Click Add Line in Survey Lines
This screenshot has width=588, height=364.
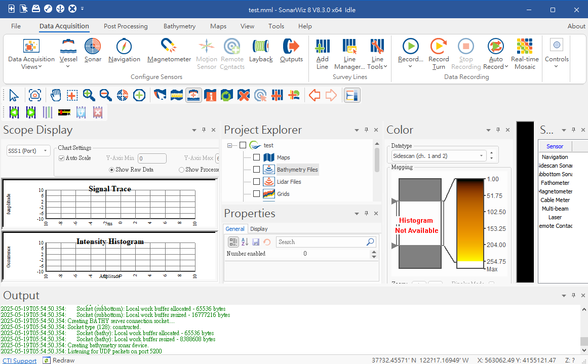click(322, 54)
